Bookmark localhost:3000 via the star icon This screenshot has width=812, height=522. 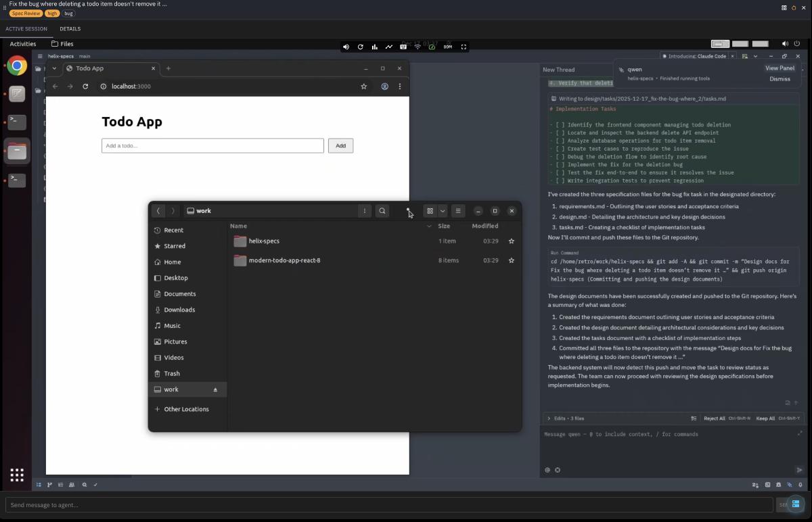(364, 87)
